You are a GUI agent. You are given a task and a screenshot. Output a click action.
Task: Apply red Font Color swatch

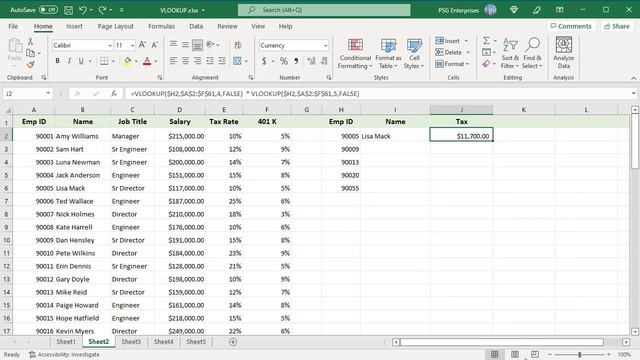click(147, 61)
